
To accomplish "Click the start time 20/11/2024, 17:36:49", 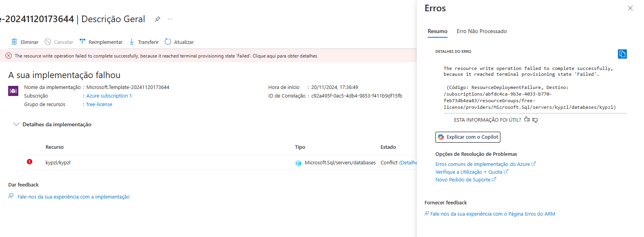I will tap(335, 87).
